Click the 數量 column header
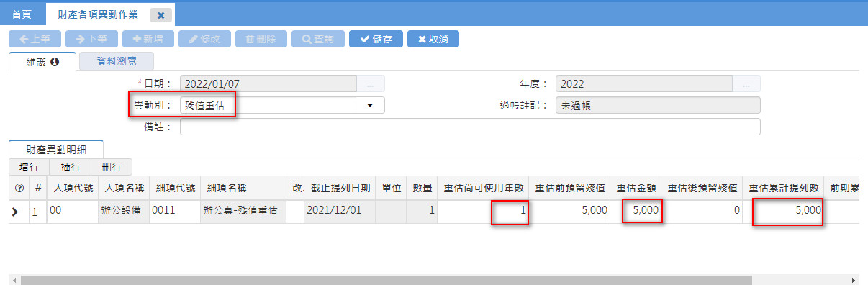This screenshot has width=868, height=285. point(422,188)
